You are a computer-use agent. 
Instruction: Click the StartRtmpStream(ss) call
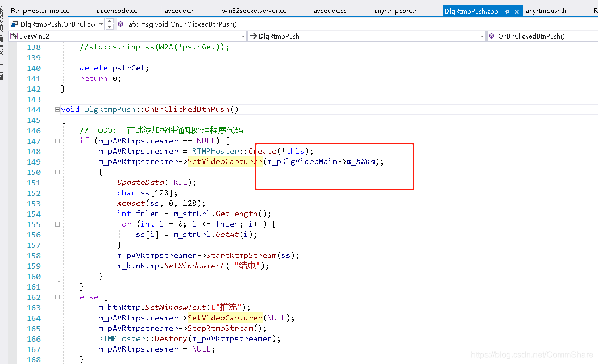click(x=253, y=255)
